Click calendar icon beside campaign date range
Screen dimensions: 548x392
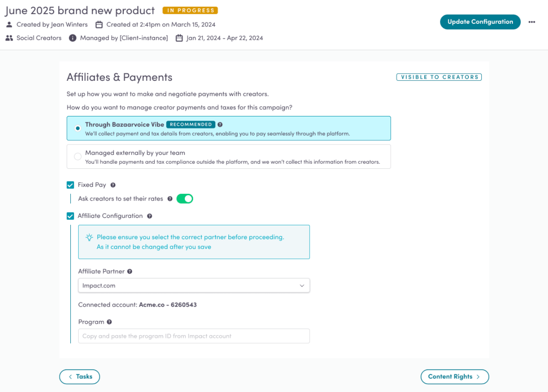(x=179, y=38)
